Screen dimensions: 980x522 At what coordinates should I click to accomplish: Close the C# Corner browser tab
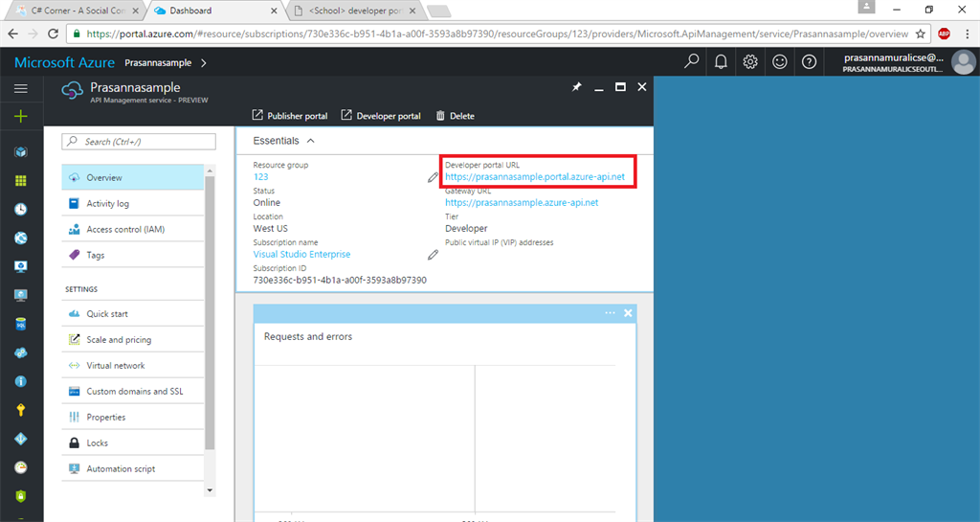tap(135, 11)
